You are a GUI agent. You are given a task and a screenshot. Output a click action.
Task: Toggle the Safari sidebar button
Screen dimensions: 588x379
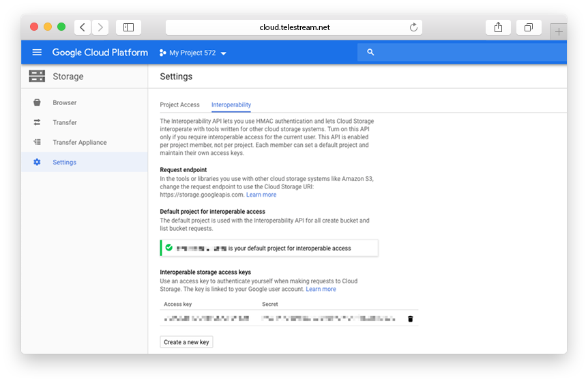(x=129, y=27)
